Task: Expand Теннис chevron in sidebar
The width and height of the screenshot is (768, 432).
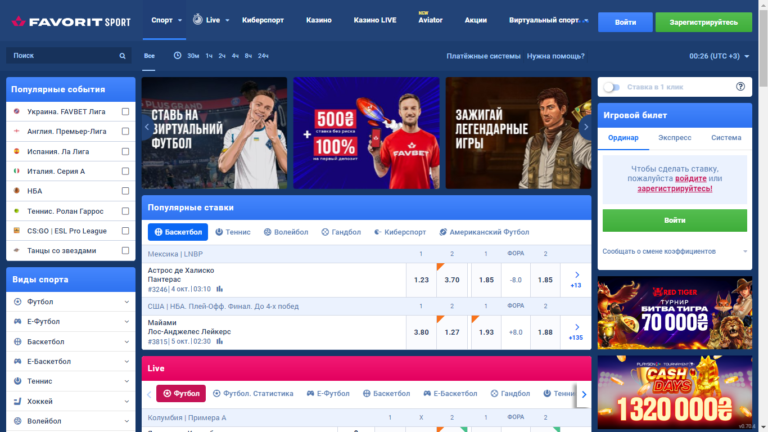Action: click(x=127, y=381)
